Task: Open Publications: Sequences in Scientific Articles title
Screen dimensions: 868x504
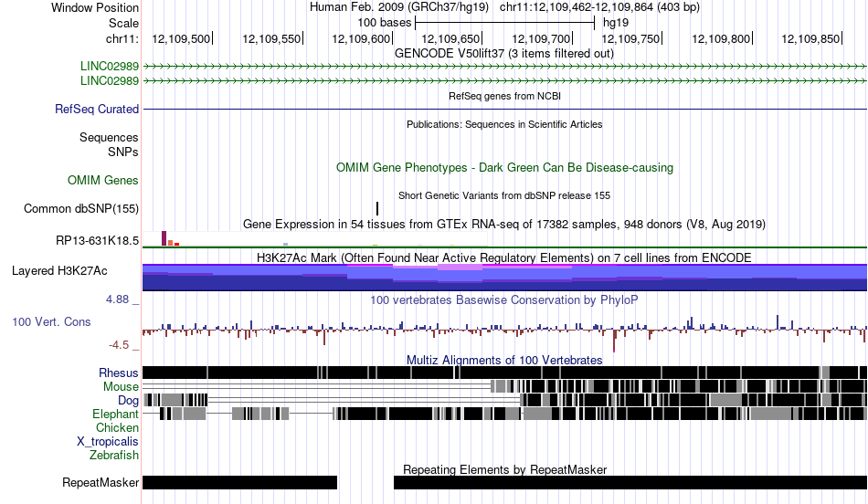Action: 504,124
